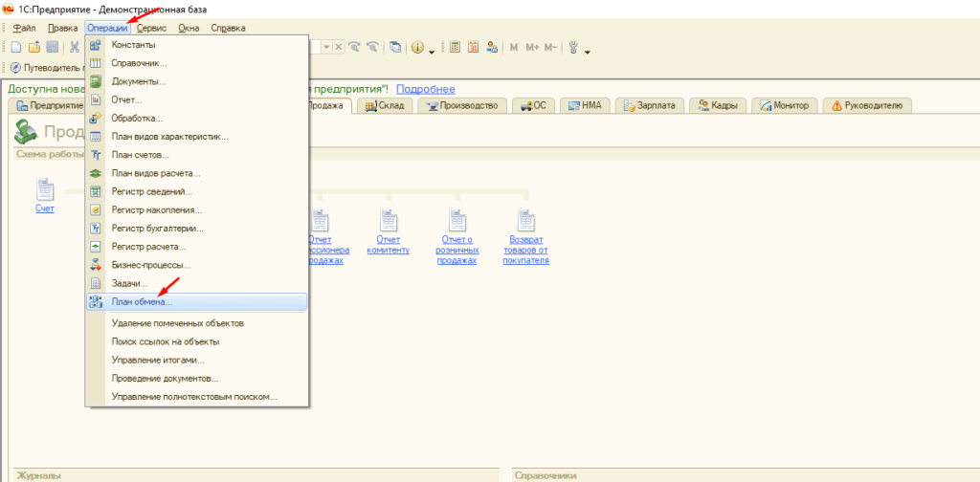The height and width of the screenshot is (482, 980).
Task: Open the search field dropdown arrow
Action: point(326,47)
